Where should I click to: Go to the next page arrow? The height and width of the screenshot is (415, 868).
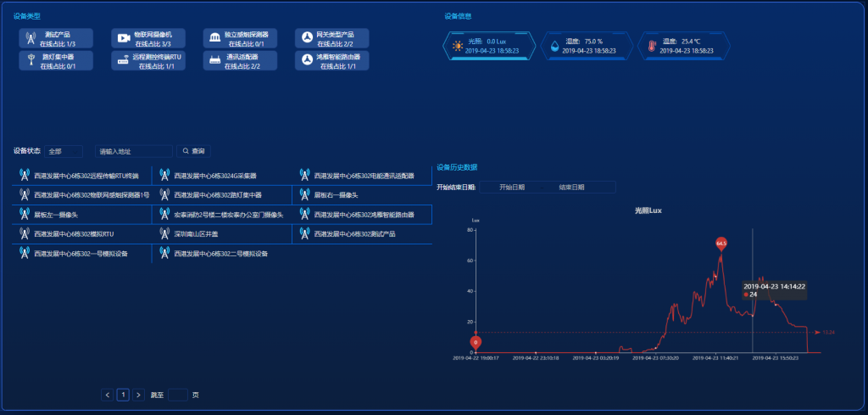point(139,395)
